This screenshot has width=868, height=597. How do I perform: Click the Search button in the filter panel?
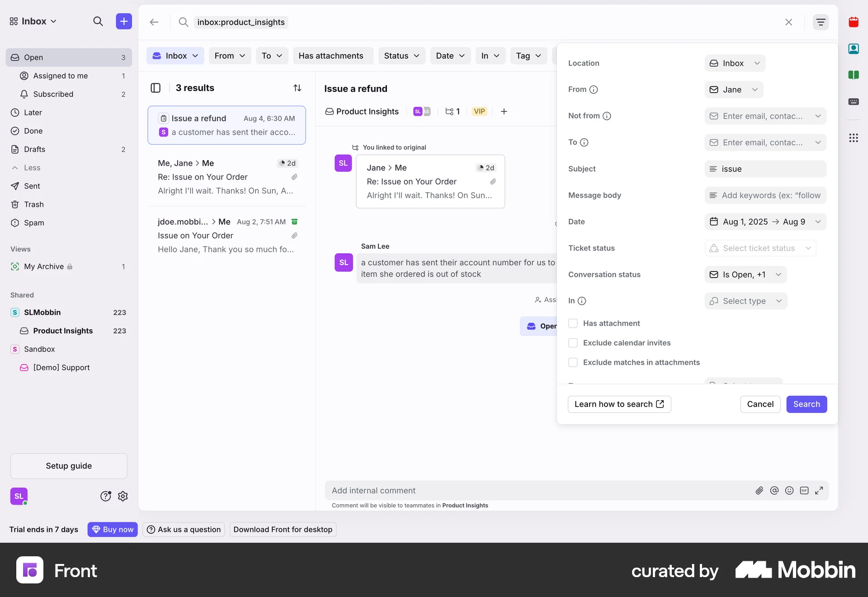tap(807, 404)
